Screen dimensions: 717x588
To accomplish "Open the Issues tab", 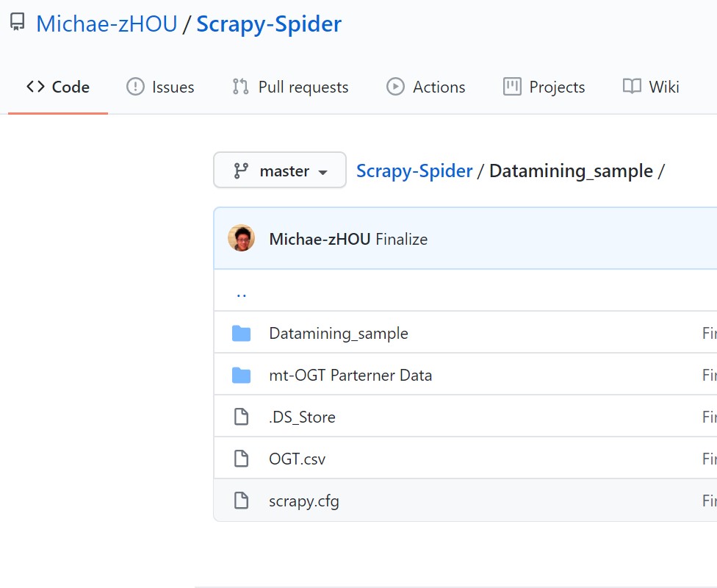I will (160, 87).
